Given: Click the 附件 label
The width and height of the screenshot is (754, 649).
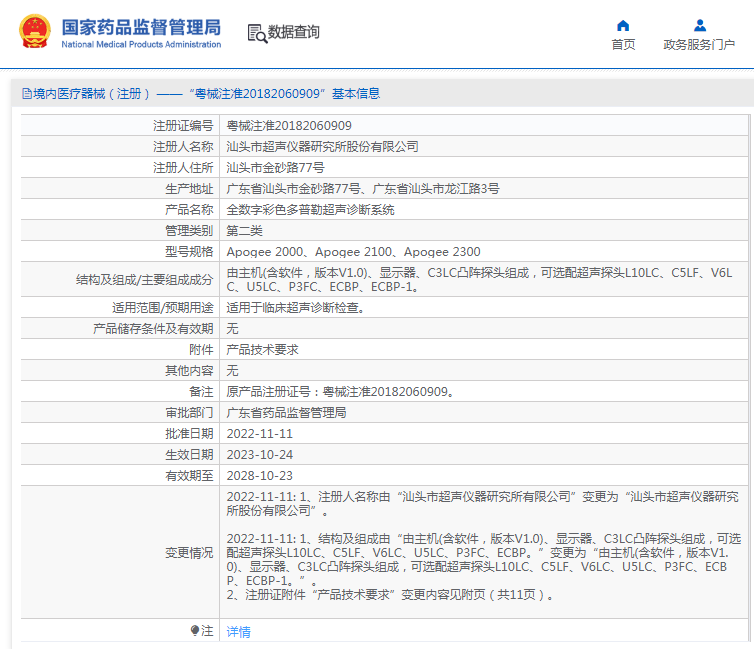Looking at the screenshot, I should pyautogui.click(x=201, y=349).
